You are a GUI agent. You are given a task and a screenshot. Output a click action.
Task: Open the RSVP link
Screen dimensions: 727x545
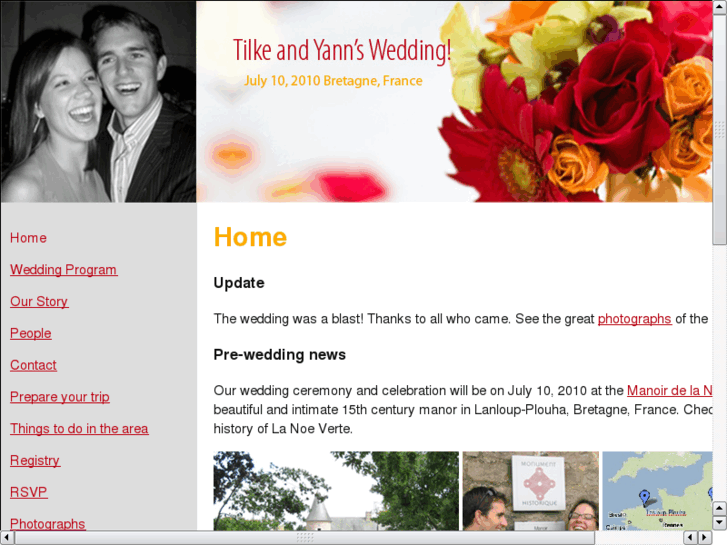(29, 492)
